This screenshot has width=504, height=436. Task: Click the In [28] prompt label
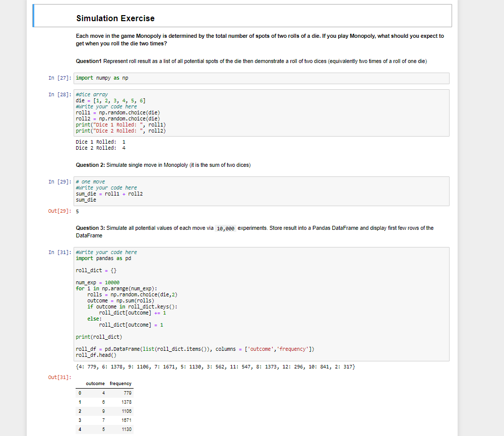60,95
